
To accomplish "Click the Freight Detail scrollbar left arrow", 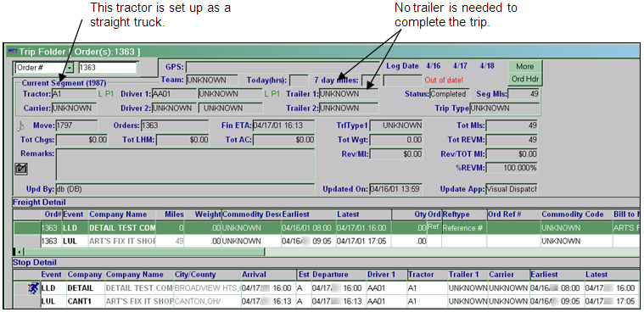I will point(20,252).
